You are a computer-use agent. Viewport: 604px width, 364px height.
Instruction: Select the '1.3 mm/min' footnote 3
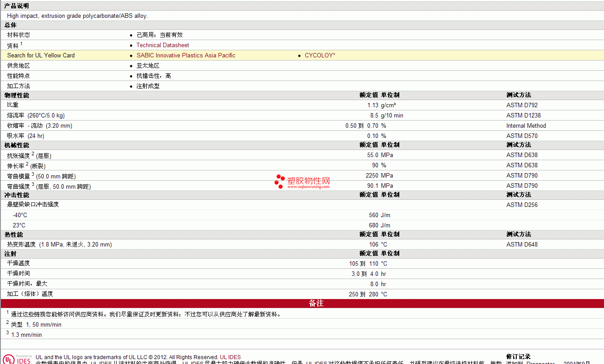[x=26, y=335]
